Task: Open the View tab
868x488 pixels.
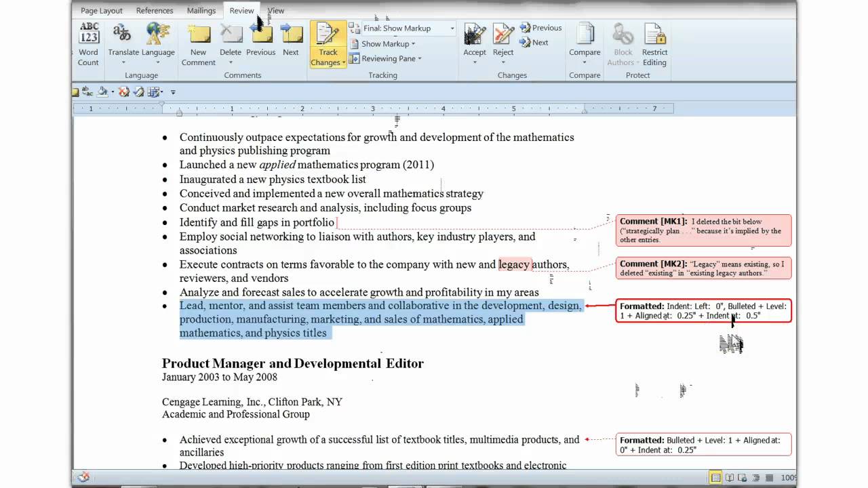Action: (x=276, y=11)
